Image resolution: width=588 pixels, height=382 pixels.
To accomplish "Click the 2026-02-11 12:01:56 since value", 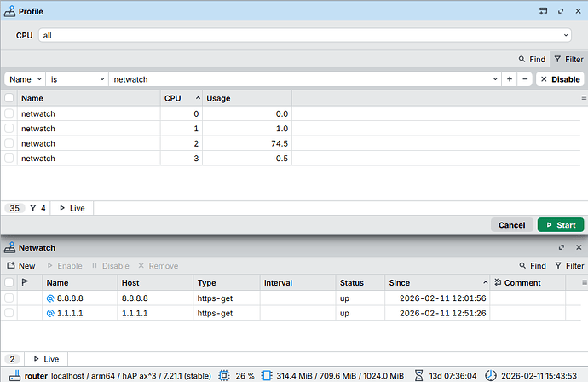I will 442,298.
